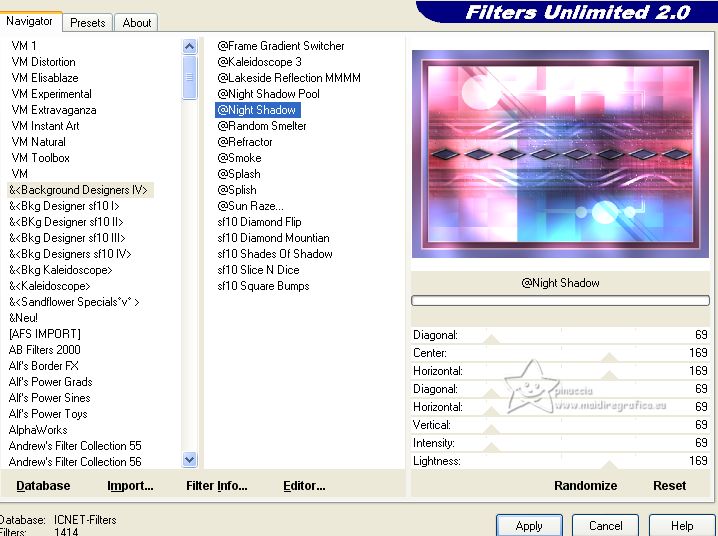The image size is (718, 536).
Task: Click the filter preview image
Action: point(560,154)
